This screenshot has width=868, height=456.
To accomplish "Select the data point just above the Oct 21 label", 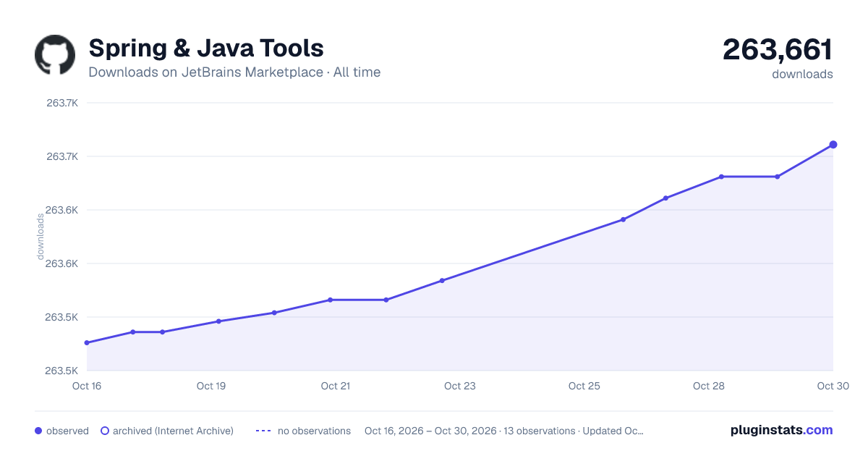I will (x=330, y=300).
